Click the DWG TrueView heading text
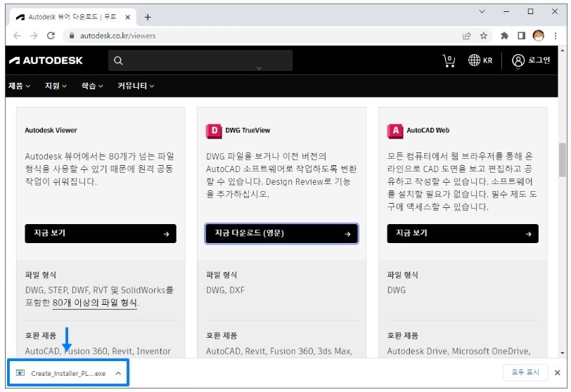The width and height of the screenshot is (571, 392). pyautogui.click(x=248, y=130)
